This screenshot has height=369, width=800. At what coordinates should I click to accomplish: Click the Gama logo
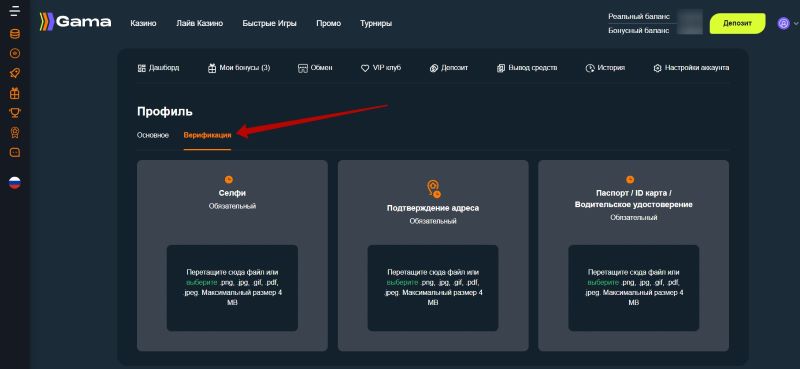point(76,22)
